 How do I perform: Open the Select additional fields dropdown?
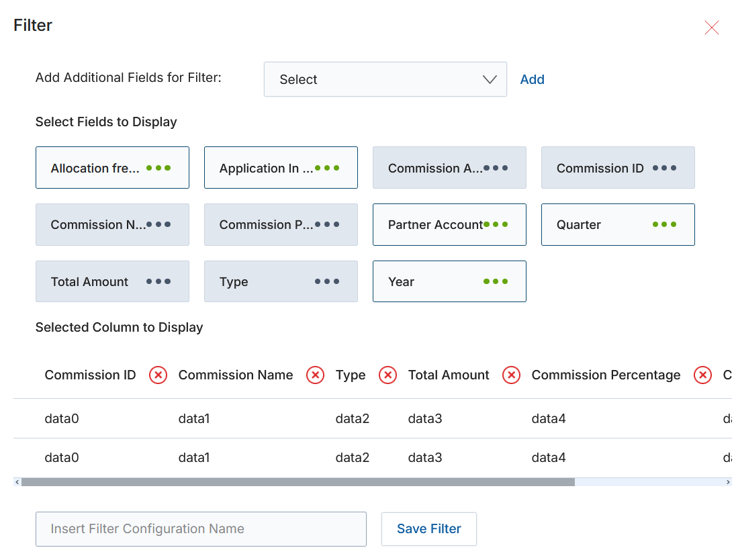click(x=385, y=79)
